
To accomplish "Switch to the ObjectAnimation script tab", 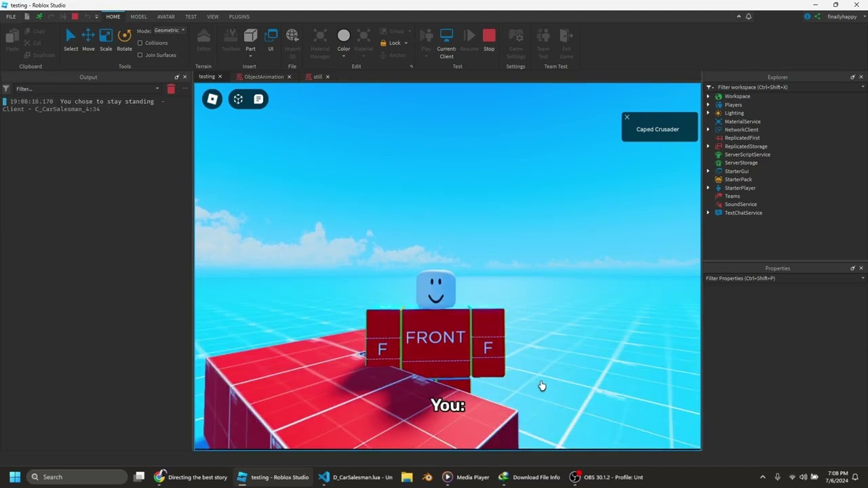I will (264, 77).
